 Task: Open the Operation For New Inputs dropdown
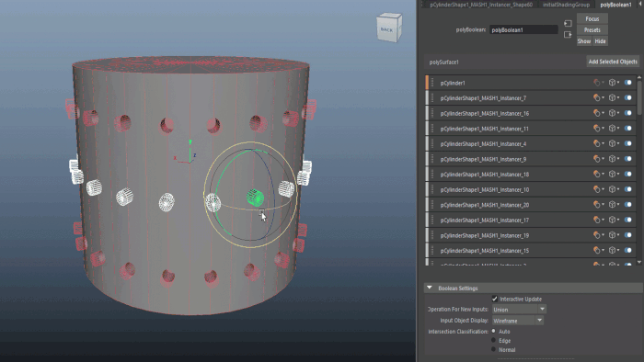tap(519, 310)
